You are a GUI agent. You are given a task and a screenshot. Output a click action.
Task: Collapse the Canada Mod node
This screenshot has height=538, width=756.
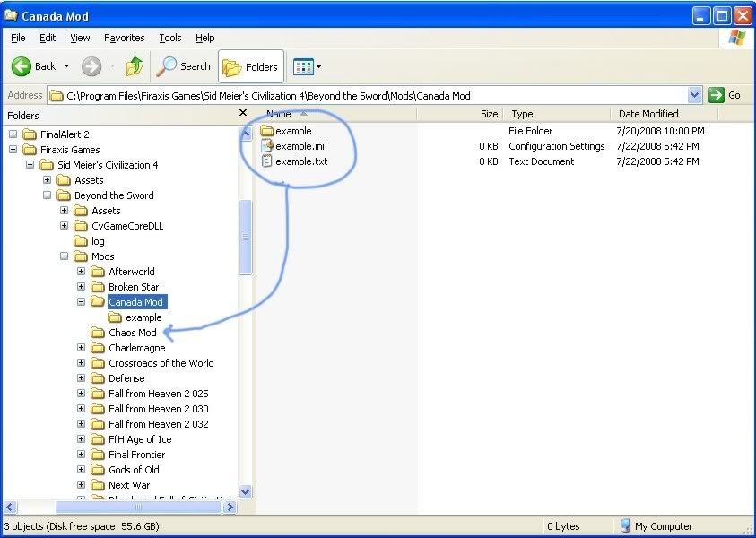[x=81, y=302]
